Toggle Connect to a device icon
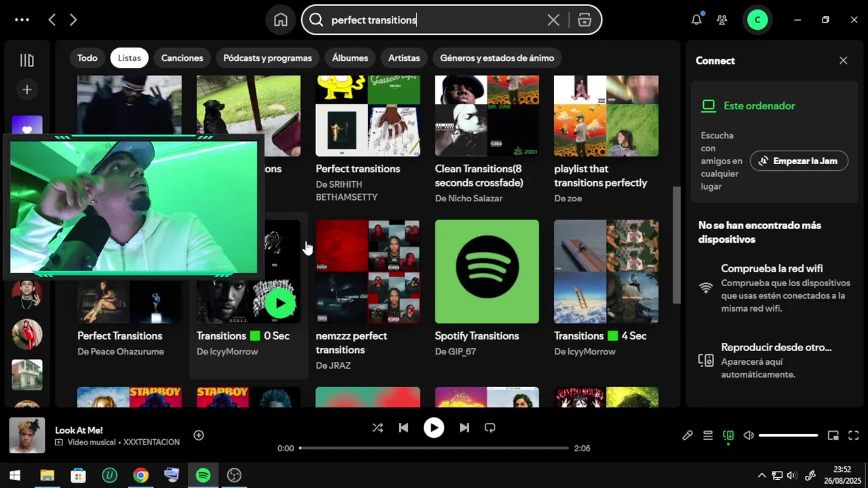The width and height of the screenshot is (868, 488). tap(728, 435)
